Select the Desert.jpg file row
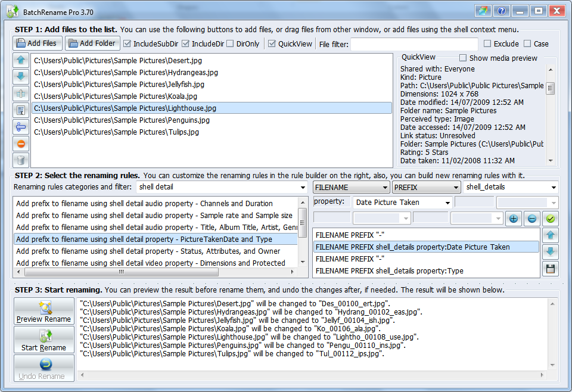The width and height of the screenshot is (572, 392). point(212,61)
